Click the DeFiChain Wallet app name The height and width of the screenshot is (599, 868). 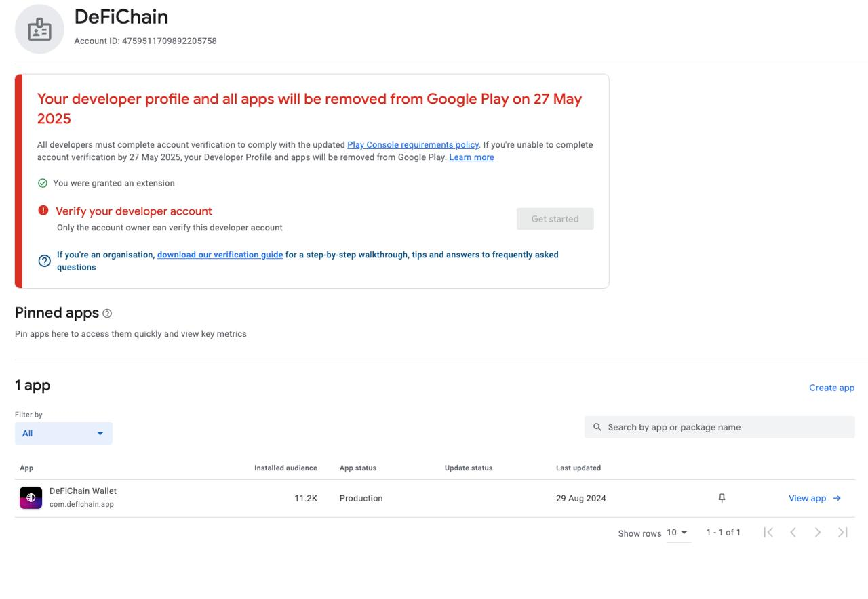coord(83,491)
